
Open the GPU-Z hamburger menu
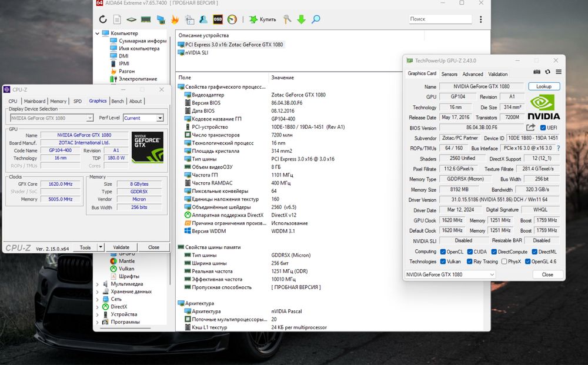point(559,72)
